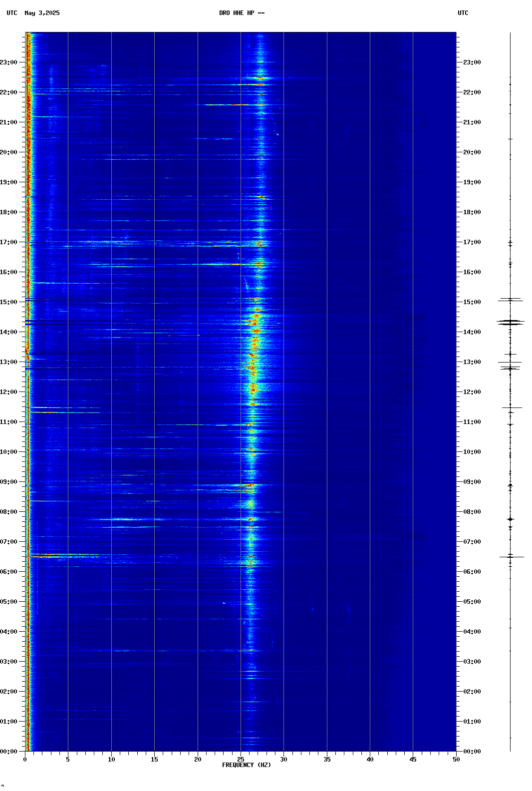This screenshot has height=791, width=532.
Task: Click the waveform spike near 06:30 on the seismogram
Action: pyautogui.click(x=511, y=557)
